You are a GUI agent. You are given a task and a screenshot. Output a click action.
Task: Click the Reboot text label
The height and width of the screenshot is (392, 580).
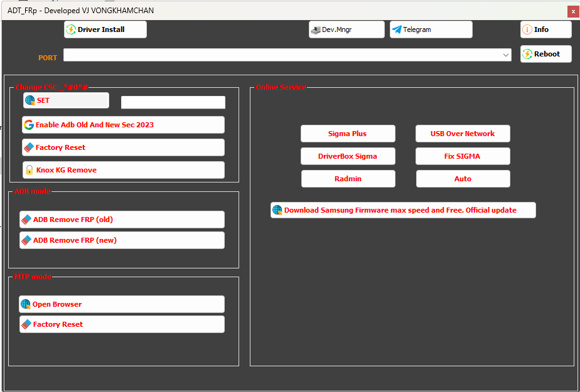click(547, 54)
